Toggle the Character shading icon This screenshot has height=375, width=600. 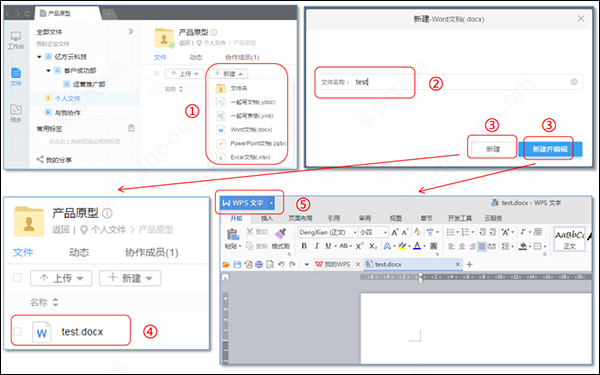[x=434, y=246]
